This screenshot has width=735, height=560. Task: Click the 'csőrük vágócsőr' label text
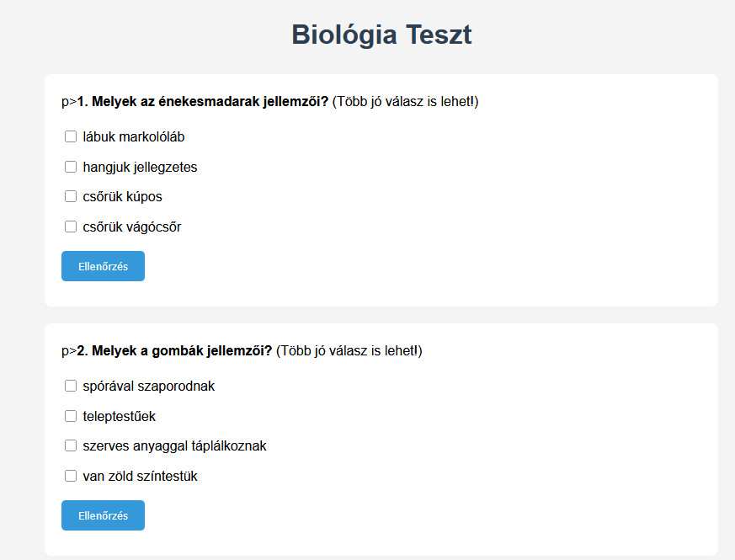[131, 227]
